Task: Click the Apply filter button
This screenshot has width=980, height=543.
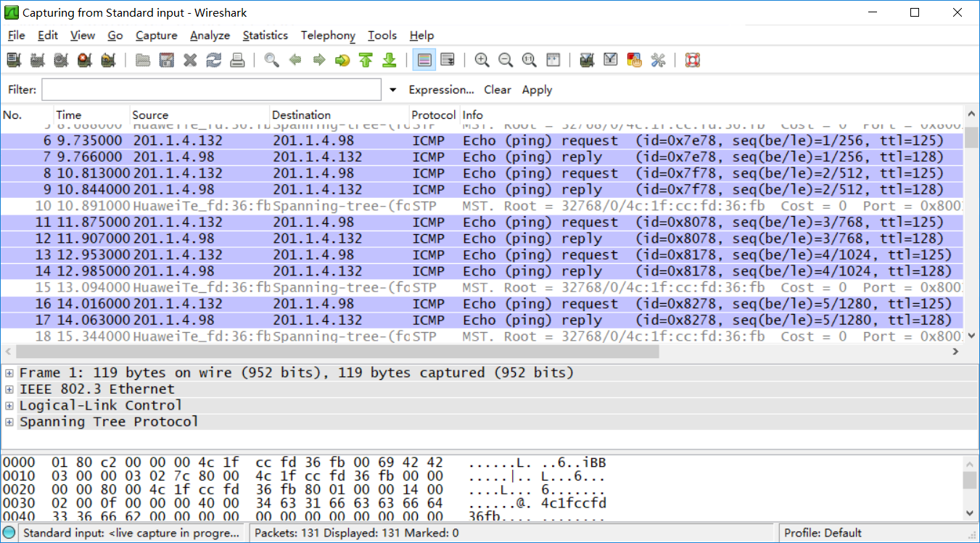Action: pos(538,90)
